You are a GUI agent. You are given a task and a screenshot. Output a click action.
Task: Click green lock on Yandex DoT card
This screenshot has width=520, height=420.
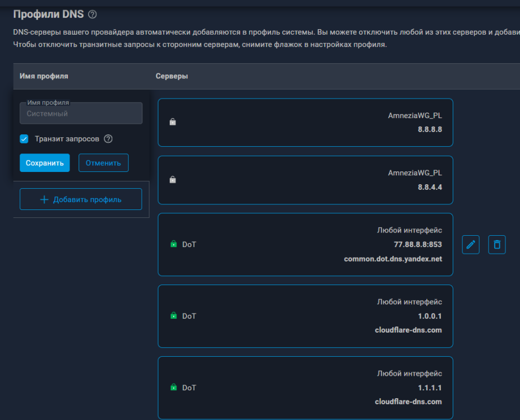pos(173,245)
